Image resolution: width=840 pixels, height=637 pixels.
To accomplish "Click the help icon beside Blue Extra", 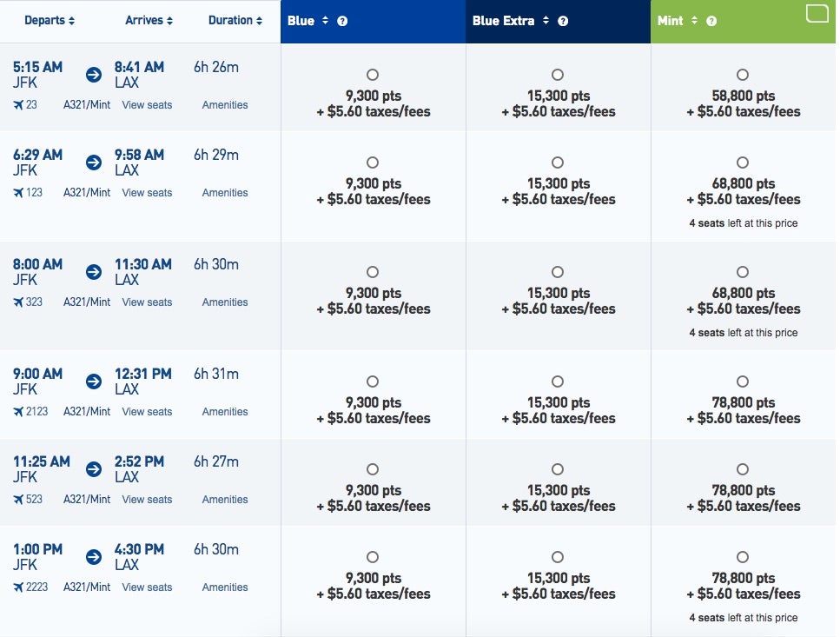I will 563,20.
